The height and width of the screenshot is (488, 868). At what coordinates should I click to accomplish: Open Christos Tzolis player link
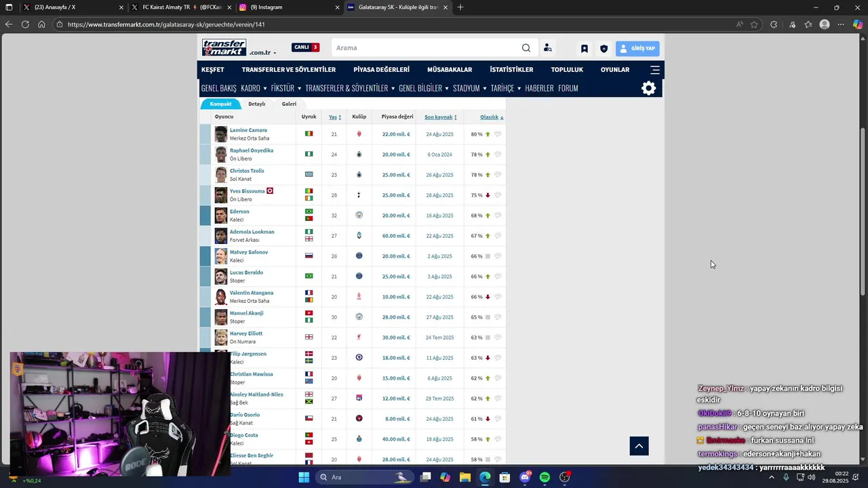[x=247, y=171]
